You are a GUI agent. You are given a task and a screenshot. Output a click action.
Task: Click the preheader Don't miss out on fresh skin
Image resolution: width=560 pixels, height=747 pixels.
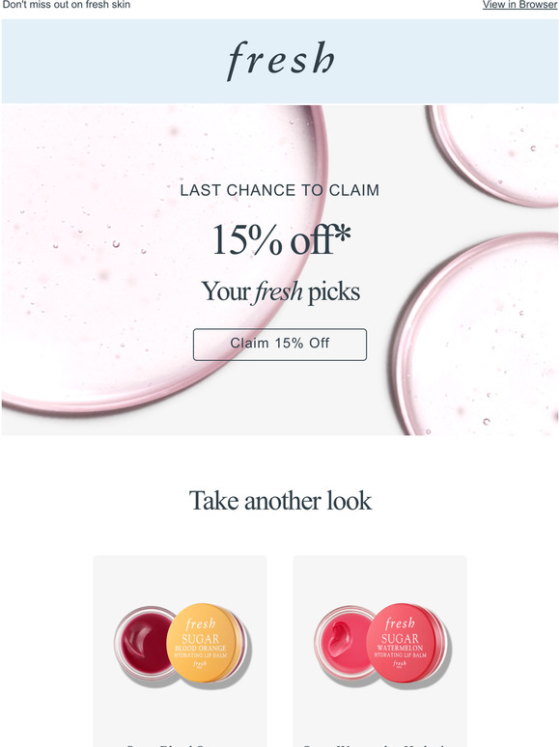tap(67, 4)
